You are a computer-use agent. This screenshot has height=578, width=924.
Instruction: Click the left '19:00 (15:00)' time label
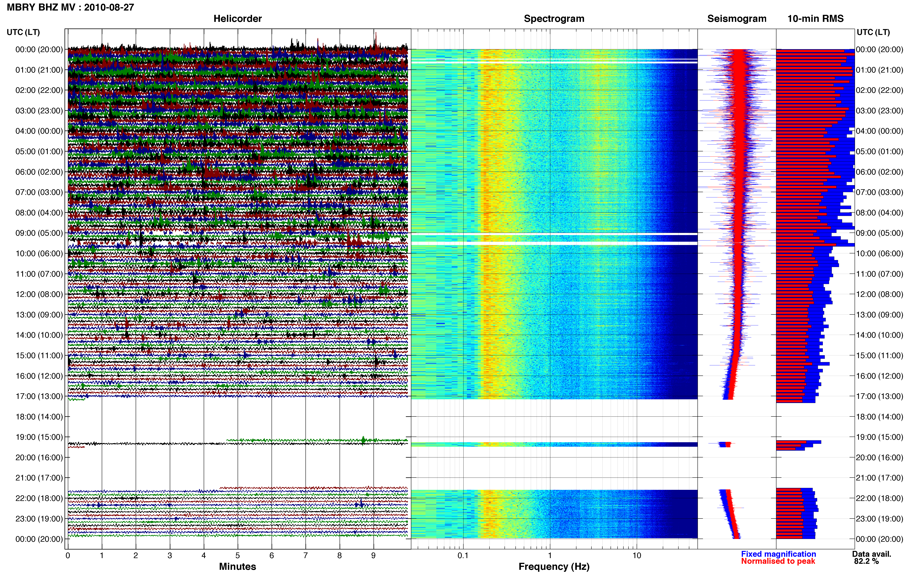(x=39, y=437)
